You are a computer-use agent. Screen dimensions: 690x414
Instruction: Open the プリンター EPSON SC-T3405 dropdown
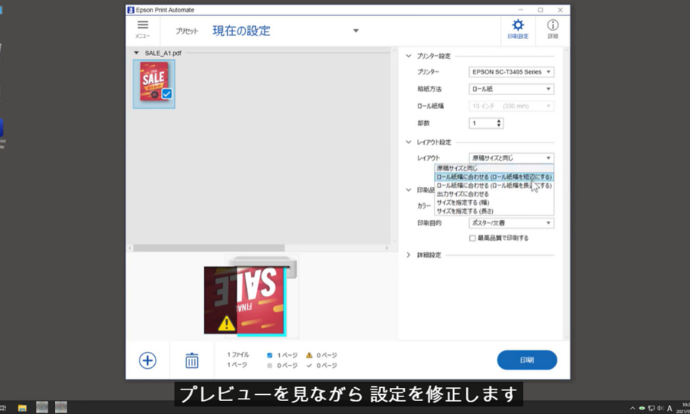511,72
